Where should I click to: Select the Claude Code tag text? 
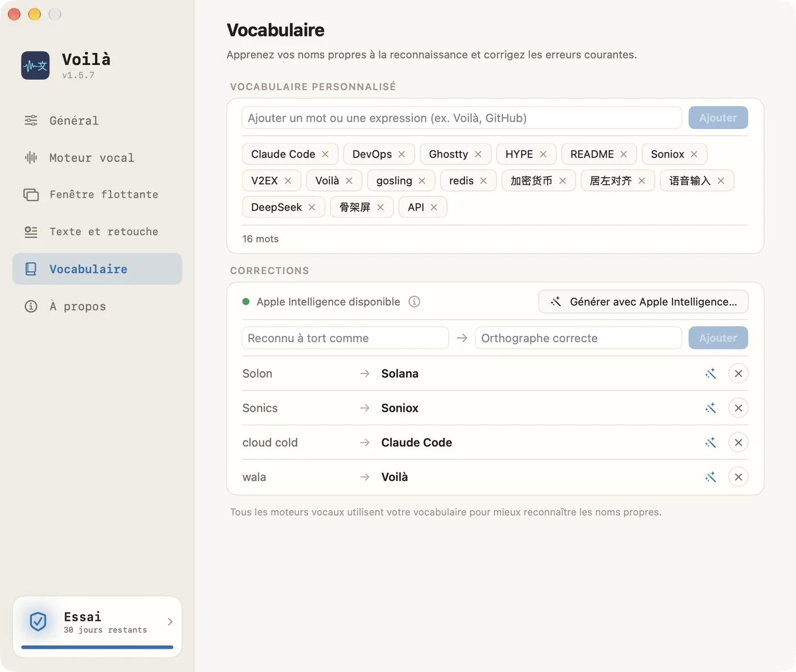click(x=283, y=154)
